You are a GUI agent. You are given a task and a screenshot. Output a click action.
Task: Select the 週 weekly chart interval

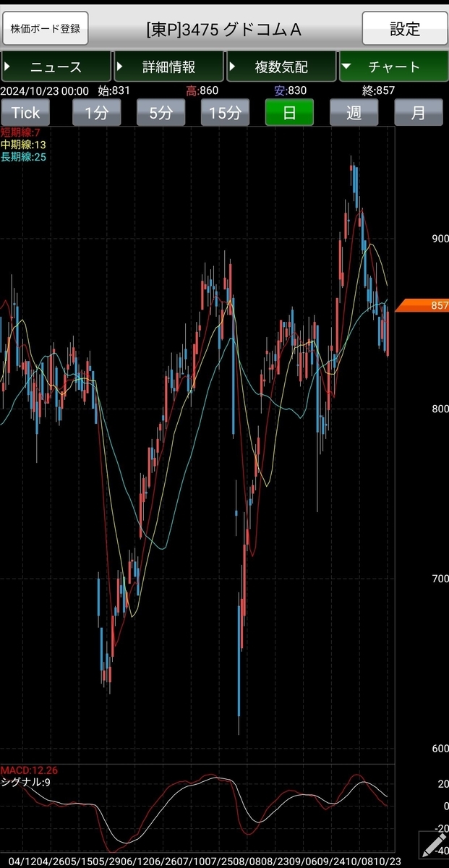tap(354, 113)
